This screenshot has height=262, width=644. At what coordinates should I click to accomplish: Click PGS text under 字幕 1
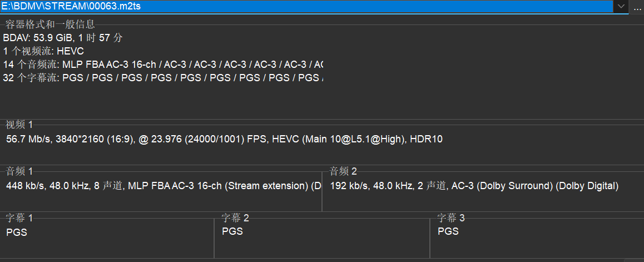pos(17,233)
